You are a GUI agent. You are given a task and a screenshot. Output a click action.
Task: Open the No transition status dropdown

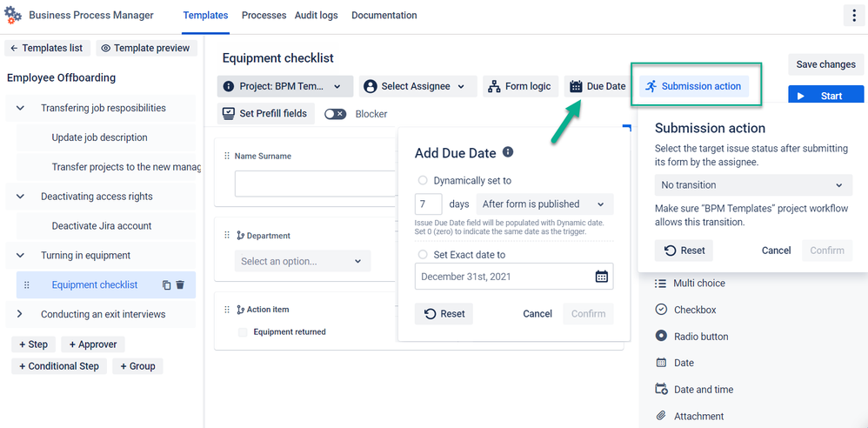(753, 185)
